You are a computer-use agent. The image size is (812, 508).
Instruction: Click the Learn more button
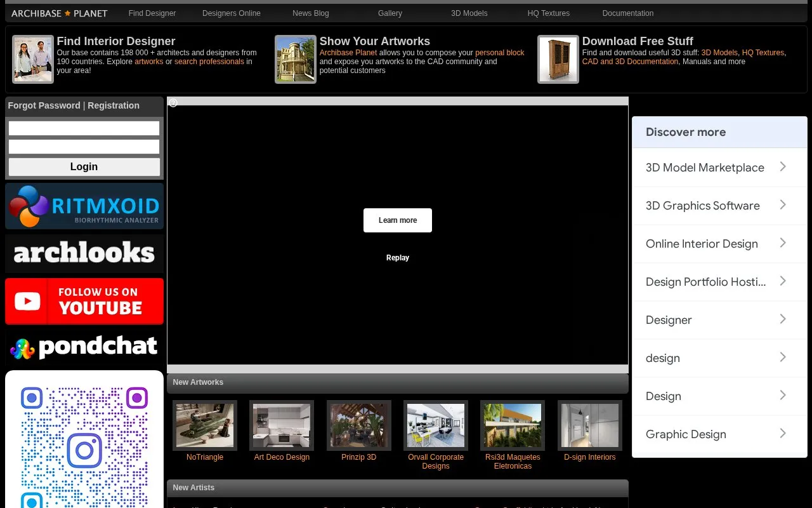point(398,220)
